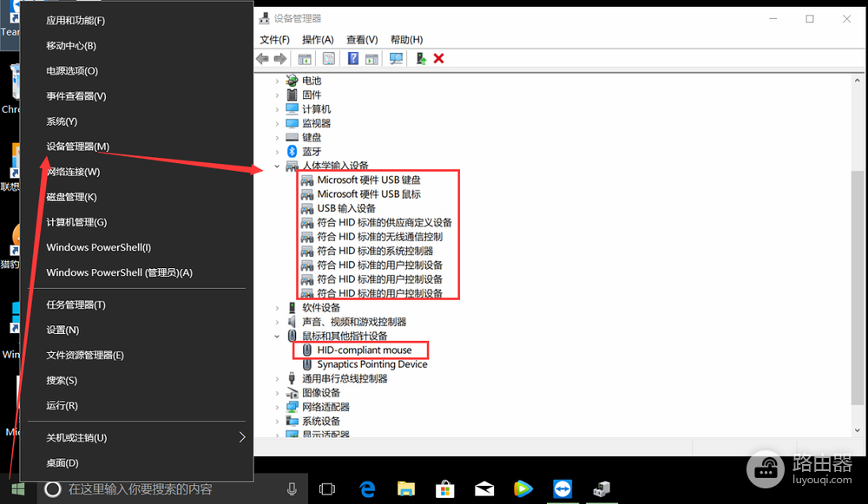Select the 蓝牙 Bluetooth icon in tree
The height and width of the screenshot is (504, 868).
click(292, 151)
